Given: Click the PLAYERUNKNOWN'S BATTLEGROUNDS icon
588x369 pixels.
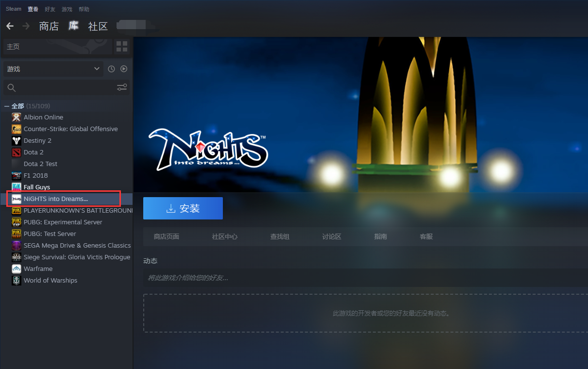Looking at the screenshot, I should [17, 210].
